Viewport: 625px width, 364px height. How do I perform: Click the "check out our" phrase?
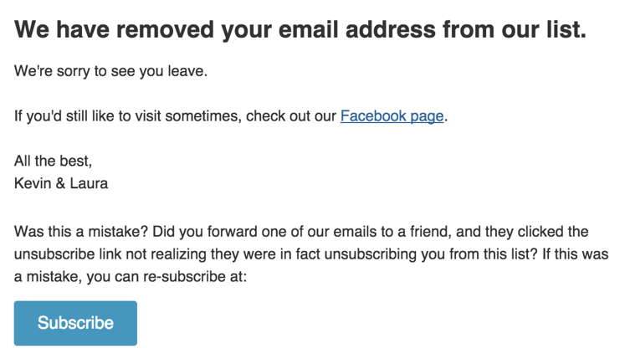click(x=291, y=116)
